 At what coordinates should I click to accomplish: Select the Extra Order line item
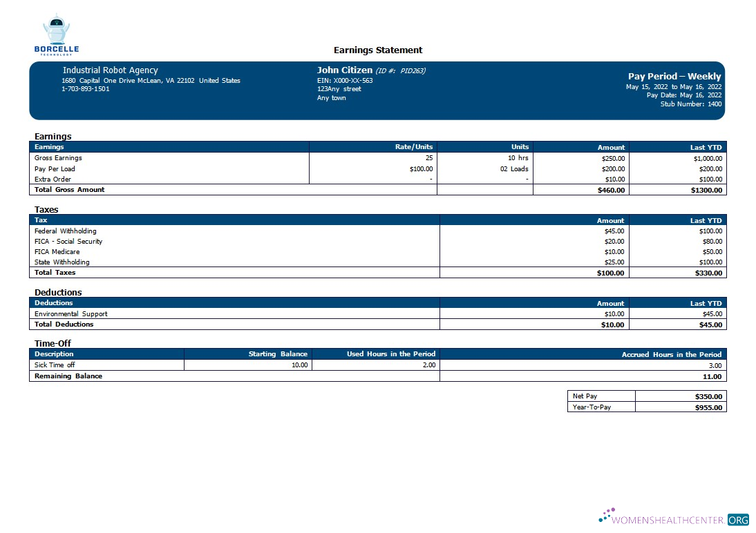52,179
